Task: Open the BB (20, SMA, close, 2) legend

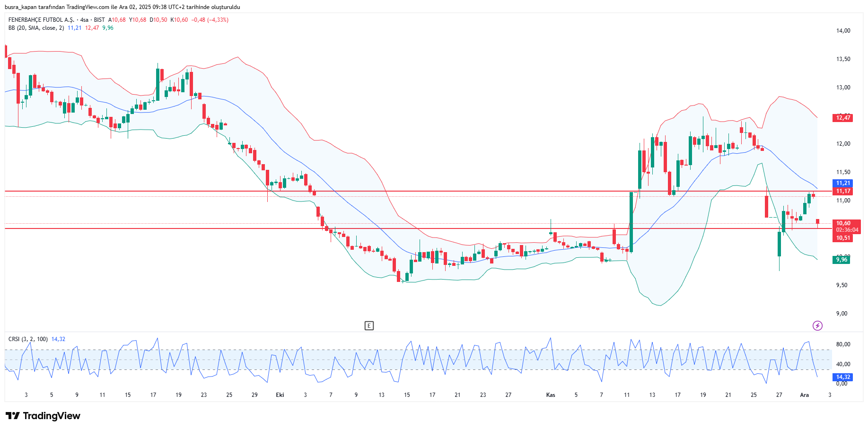Action: pyautogui.click(x=36, y=28)
